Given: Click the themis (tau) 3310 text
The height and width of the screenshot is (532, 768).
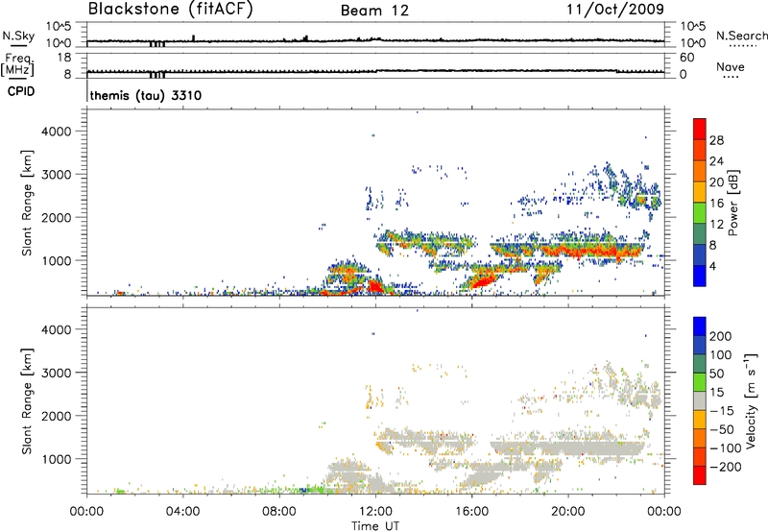Looking at the screenshot, I should tap(146, 95).
